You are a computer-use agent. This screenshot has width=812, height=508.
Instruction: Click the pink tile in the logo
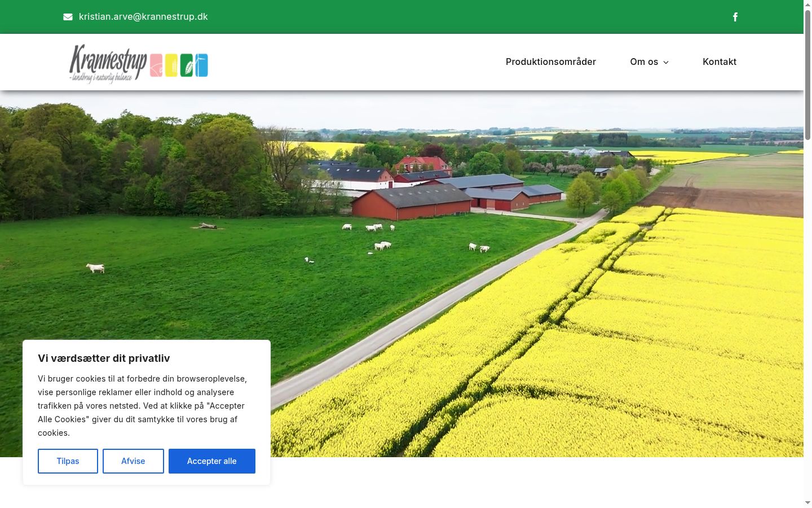156,65
